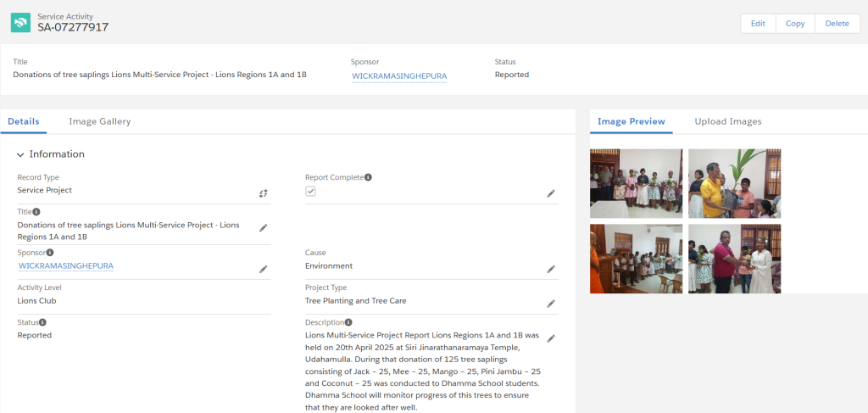Edit the Description pencil icon

click(x=551, y=338)
